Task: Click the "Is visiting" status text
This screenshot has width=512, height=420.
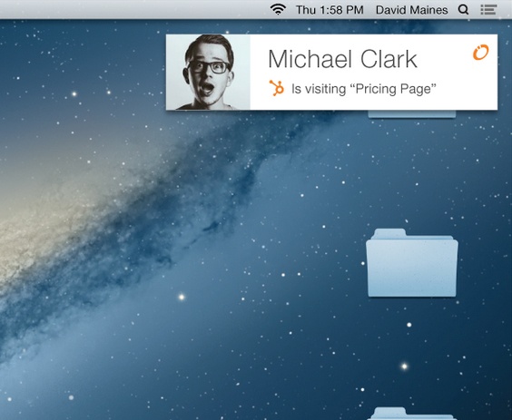Action: click(319, 89)
